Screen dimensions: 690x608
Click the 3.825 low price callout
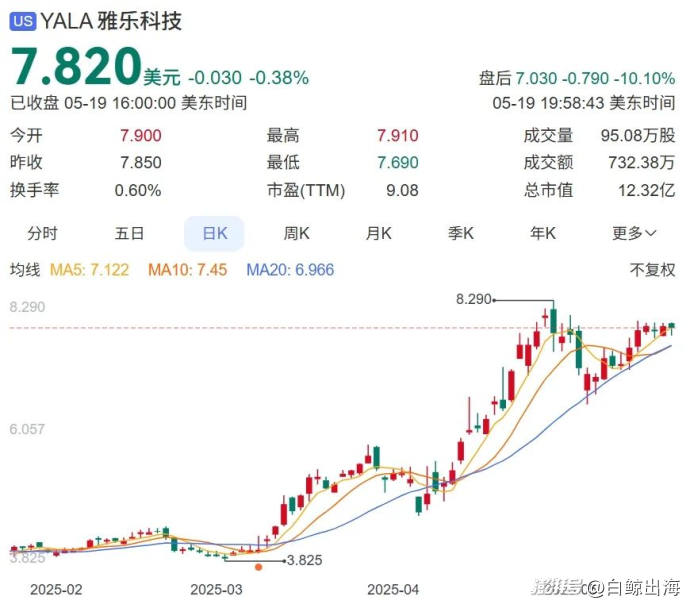pos(305,560)
